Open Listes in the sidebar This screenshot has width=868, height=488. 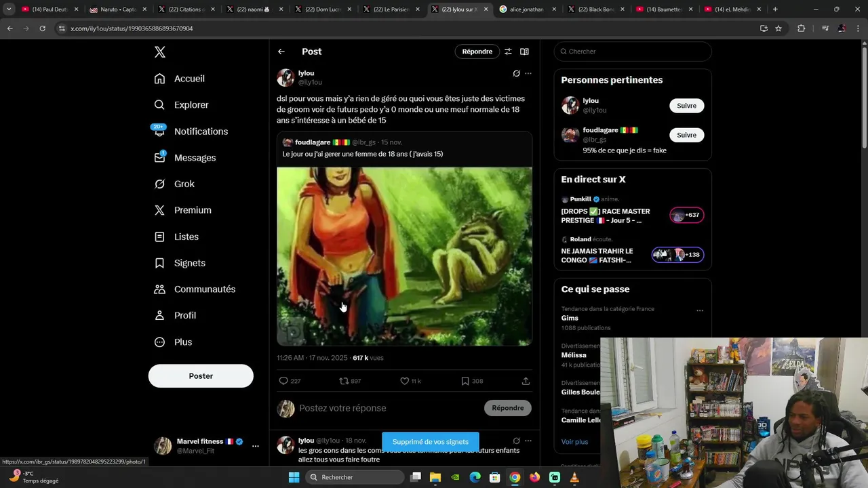[x=177, y=237]
